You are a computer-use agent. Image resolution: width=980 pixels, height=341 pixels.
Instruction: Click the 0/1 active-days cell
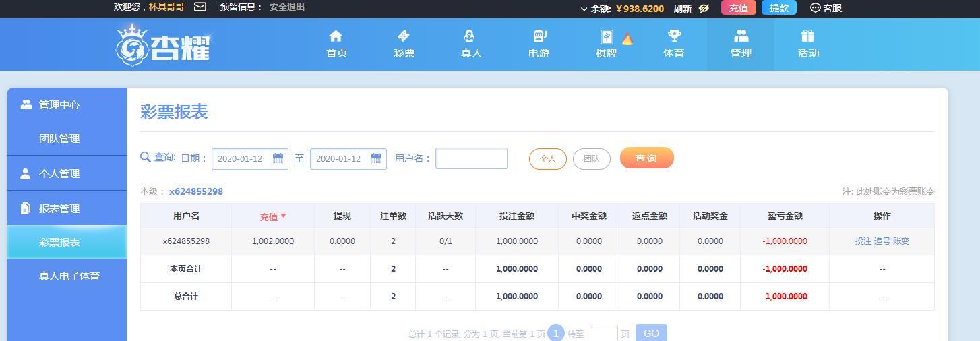(x=446, y=241)
